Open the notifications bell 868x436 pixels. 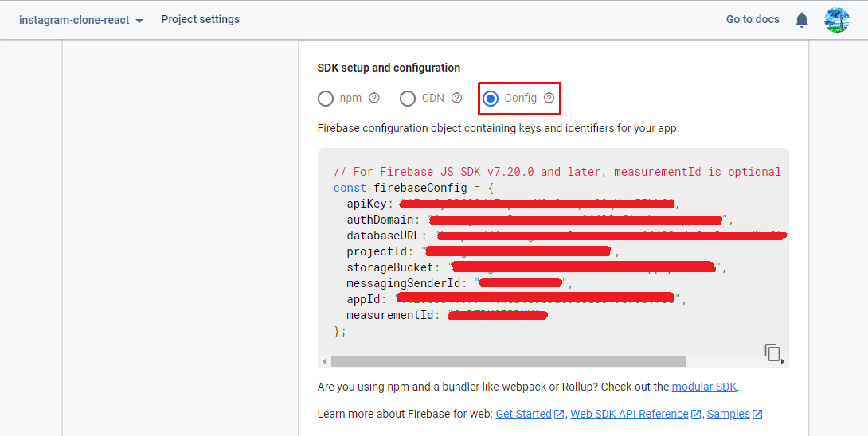tap(802, 20)
